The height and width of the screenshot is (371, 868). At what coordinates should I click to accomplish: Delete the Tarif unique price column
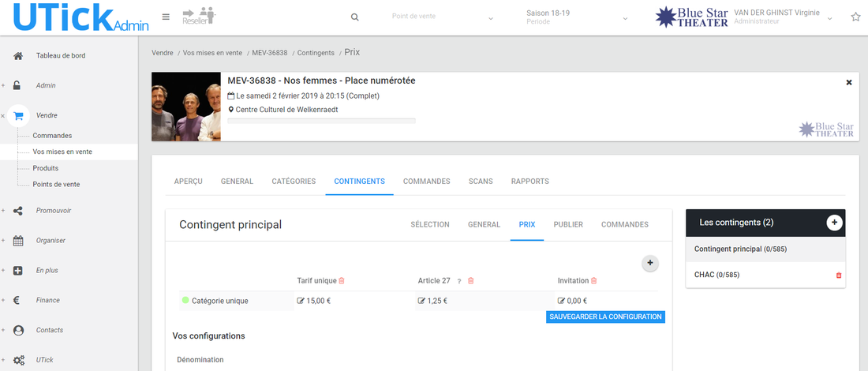click(x=342, y=281)
